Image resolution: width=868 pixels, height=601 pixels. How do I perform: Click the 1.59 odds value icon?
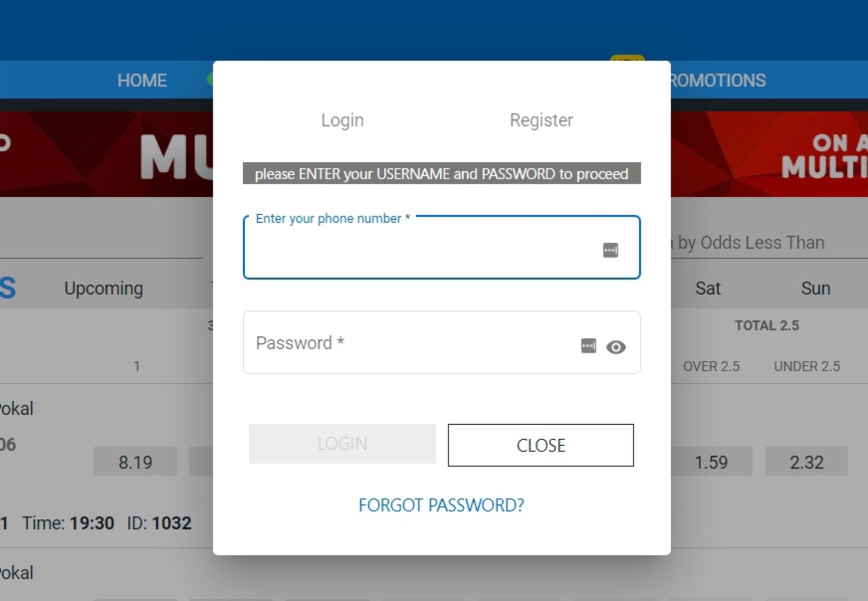point(712,461)
